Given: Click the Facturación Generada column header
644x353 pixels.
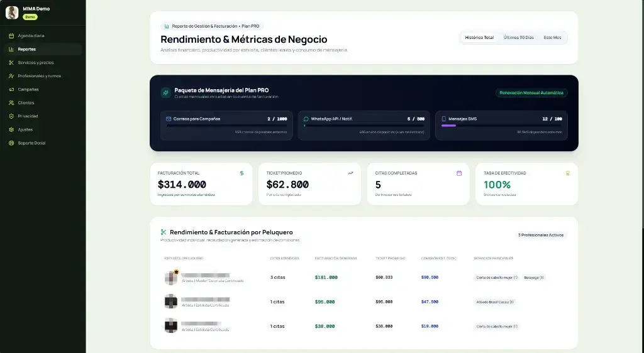Looking at the screenshot, I should click(x=336, y=258).
